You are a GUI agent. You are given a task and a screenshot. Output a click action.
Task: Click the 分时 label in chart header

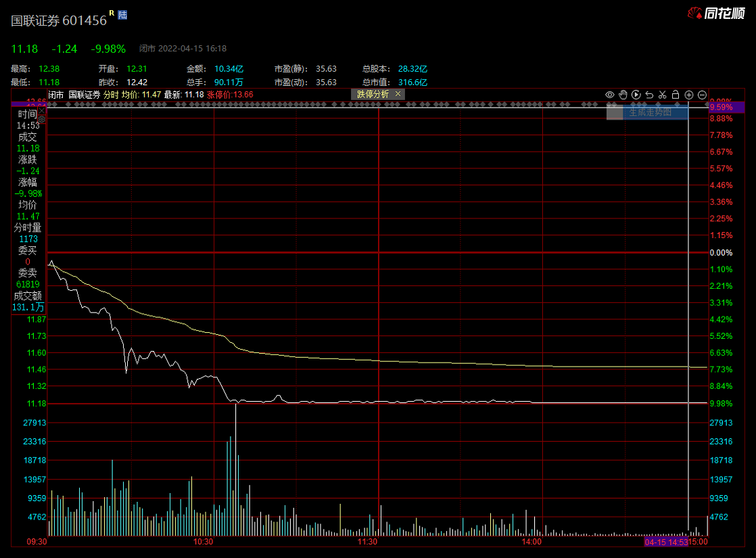pos(111,95)
